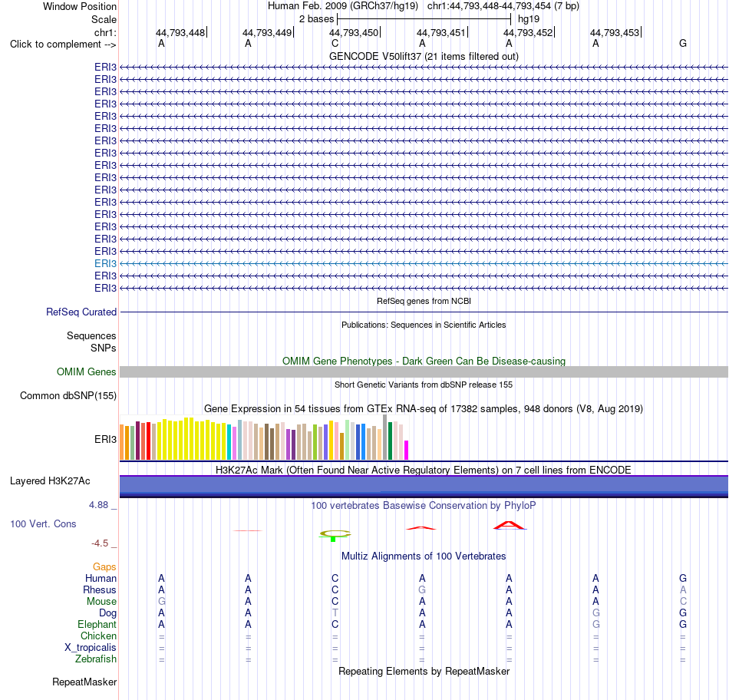The height and width of the screenshot is (700, 729).
Task: Select the Human species row label
Action: tap(101, 578)
